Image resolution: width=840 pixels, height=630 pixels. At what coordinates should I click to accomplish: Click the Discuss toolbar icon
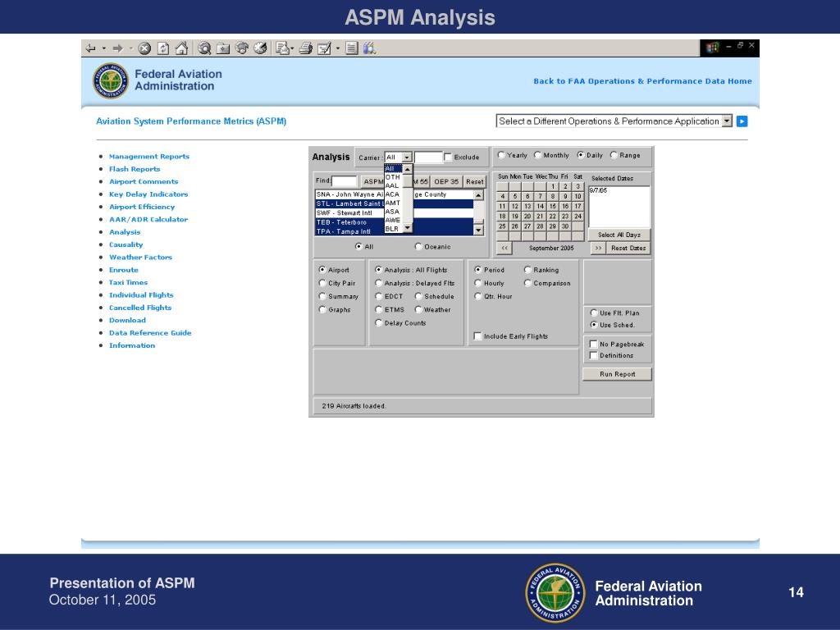coord(351,48)
